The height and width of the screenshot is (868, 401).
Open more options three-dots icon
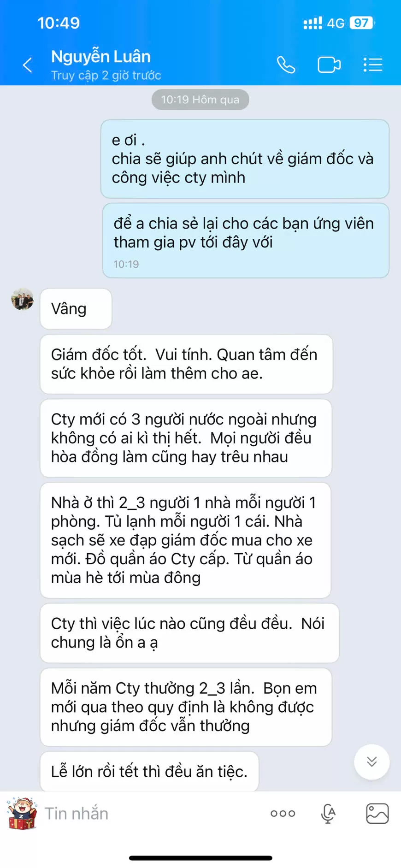click(283, 814)
